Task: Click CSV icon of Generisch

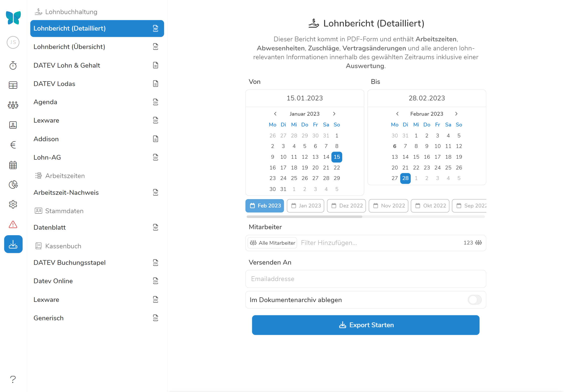Action: tap(155, 318)
